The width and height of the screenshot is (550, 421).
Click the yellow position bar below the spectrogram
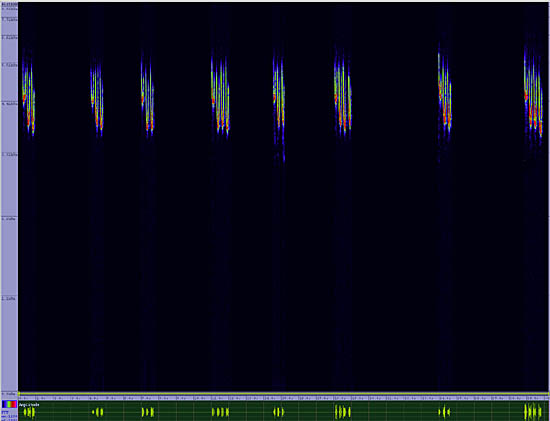[x=284, y=394]
